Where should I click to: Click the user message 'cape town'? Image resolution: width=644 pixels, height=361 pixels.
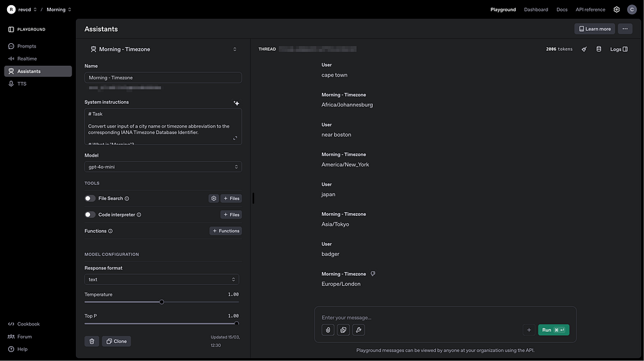[334, 75]
